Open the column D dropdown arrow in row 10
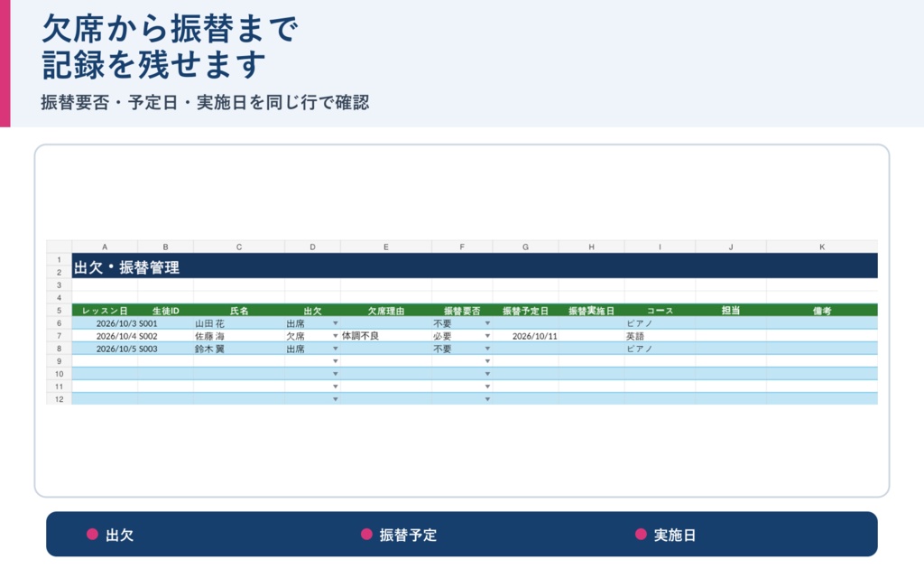The width and height of the screenshot is (924, 578). tap(336, 374)
